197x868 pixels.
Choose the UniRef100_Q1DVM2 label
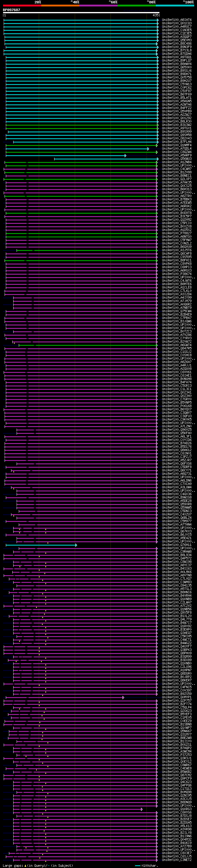coord(177,220)
